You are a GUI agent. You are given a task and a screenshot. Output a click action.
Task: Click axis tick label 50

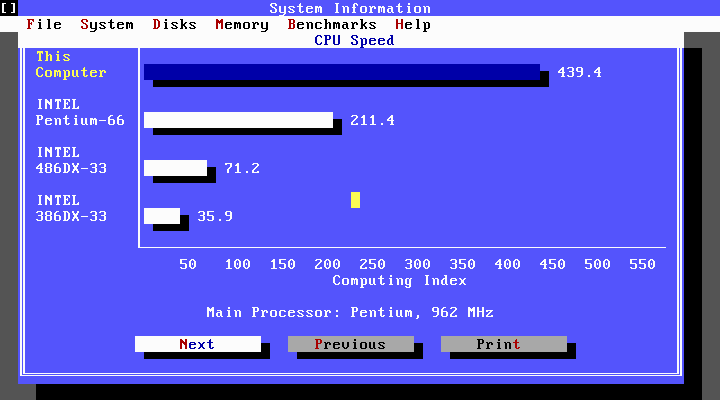coord(188,264)
